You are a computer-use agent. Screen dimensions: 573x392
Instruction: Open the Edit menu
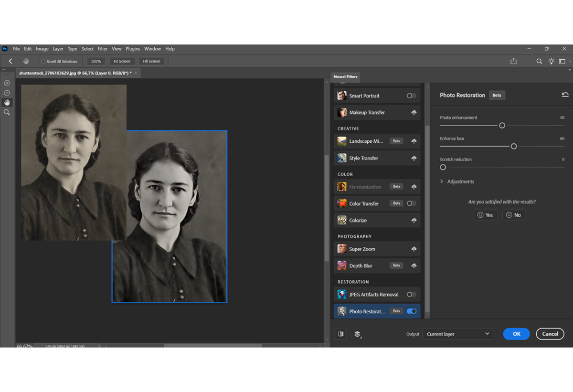[28, 49]
